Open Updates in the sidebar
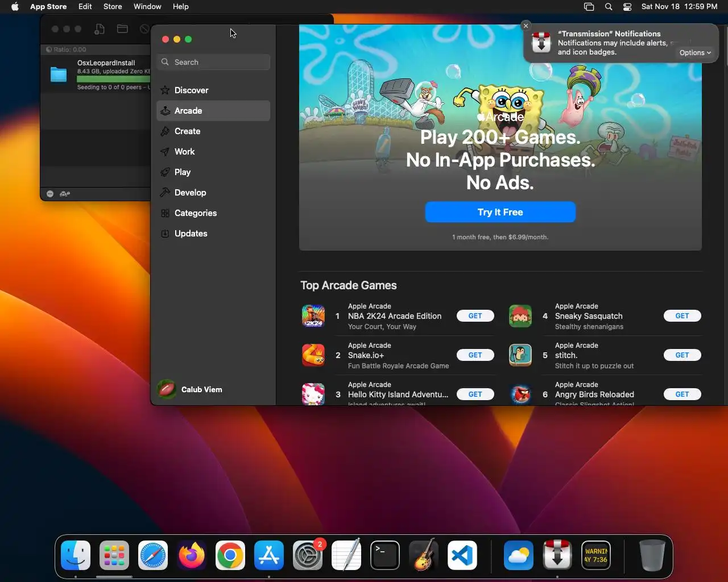728x582 pixels. [x=213, y=234]
